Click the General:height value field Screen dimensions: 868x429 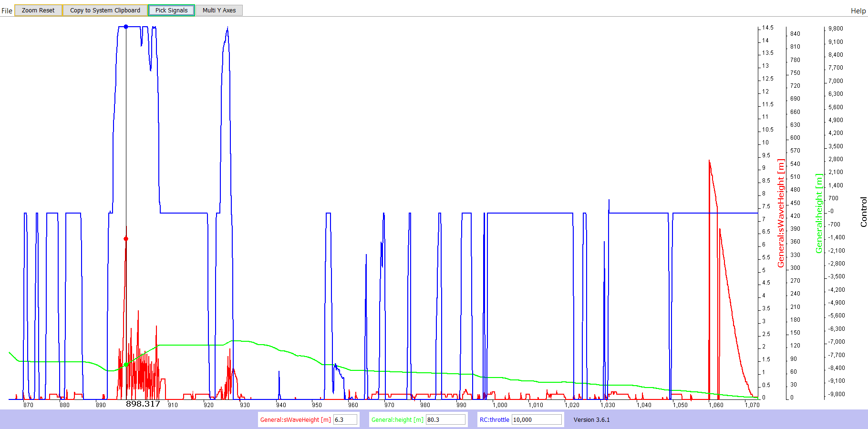[x=445, y=419]
